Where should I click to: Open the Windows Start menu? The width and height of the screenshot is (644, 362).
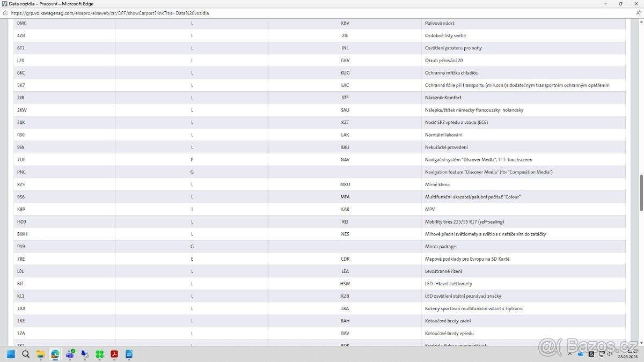click(x=11, y=354)
